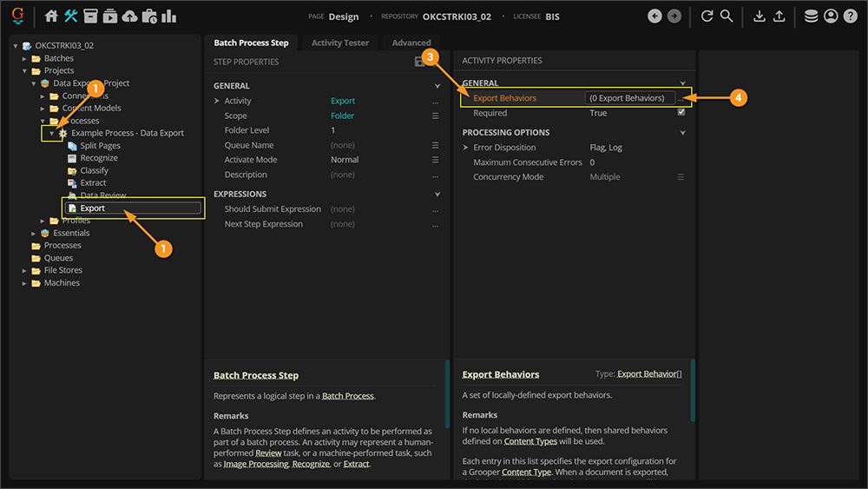
Task: Click the refresh icon in top bar
Action: 707,17
